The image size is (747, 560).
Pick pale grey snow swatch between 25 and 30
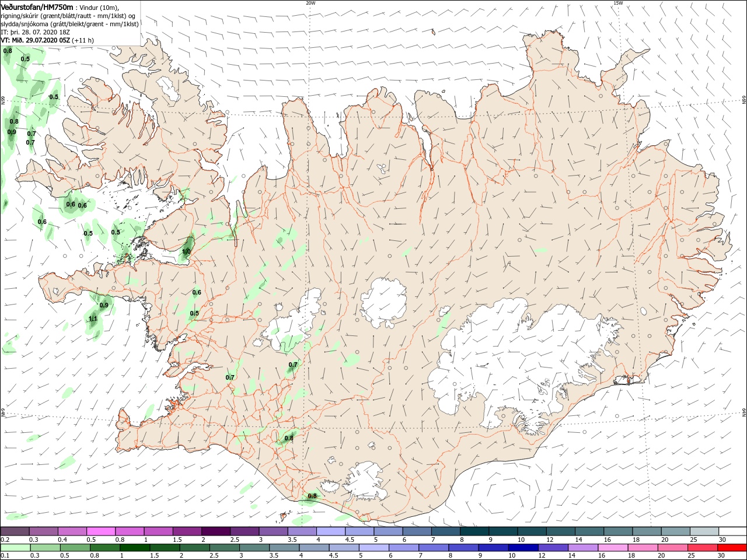click(x=704, y=531)
